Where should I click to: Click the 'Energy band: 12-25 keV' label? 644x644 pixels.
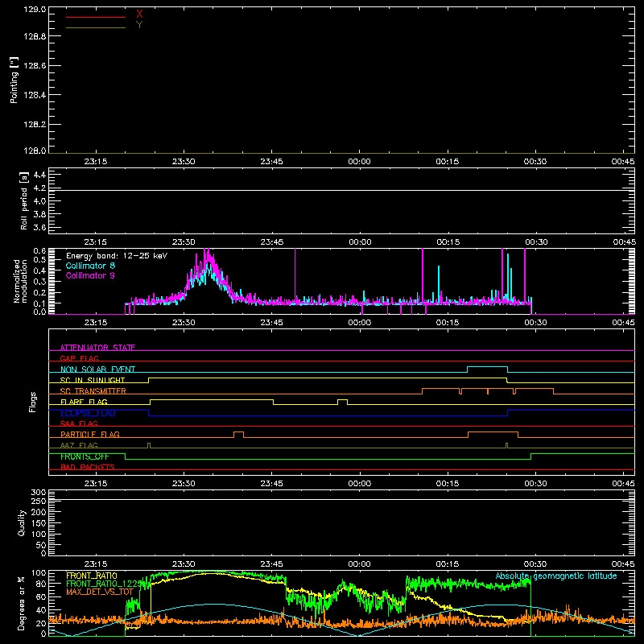coord(117,256)
